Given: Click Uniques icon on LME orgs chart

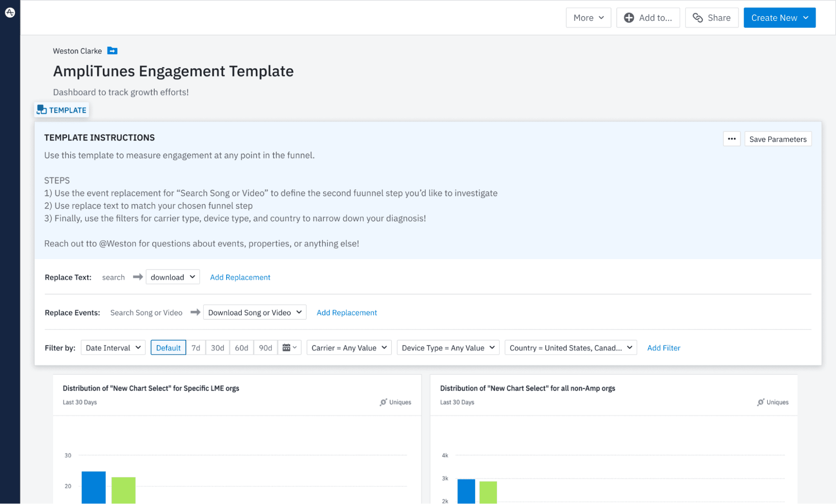Looking at the screenshot, I should 383,402.
